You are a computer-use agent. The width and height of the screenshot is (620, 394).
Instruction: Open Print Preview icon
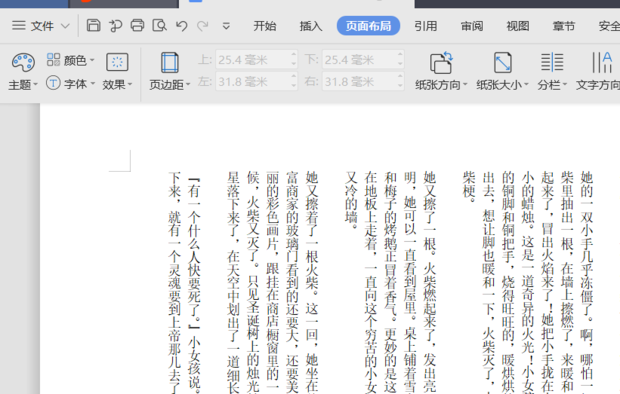click(159, 26)
